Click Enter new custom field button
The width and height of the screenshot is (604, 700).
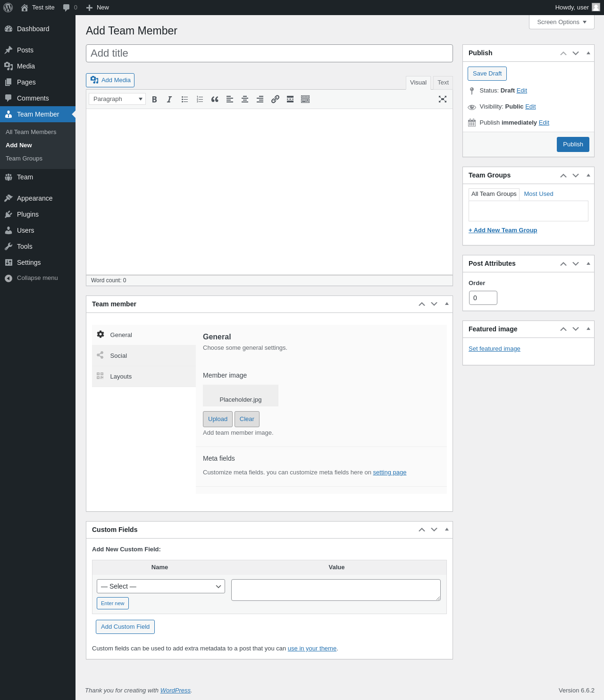click(x=113, y=603)
